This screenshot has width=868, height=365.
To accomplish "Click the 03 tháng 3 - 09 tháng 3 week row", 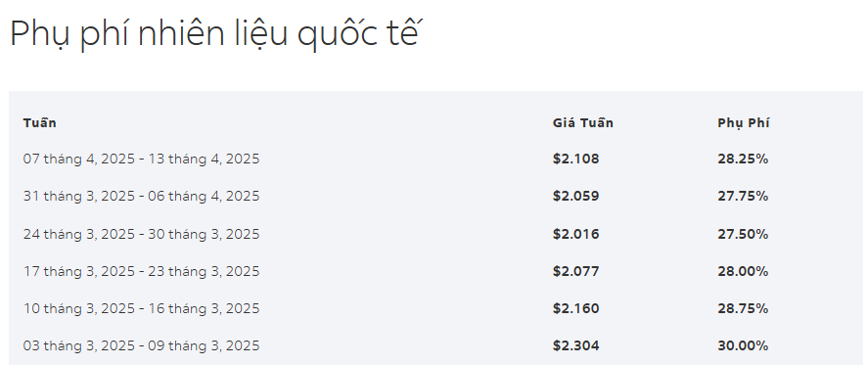I will coord(435,345).
